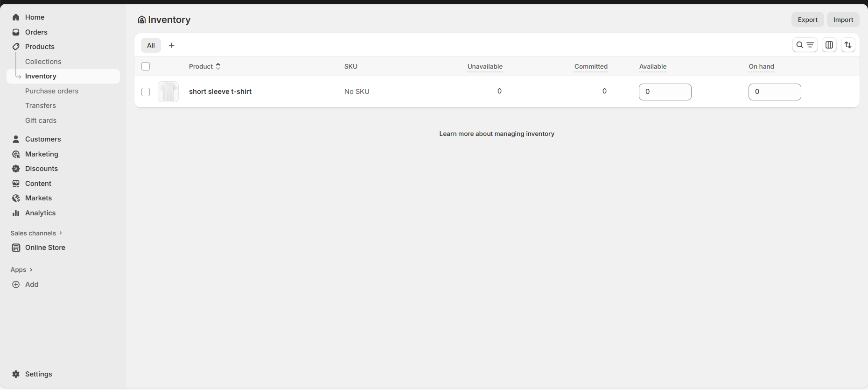Click the Export button
Screen dimensions: 868x390
coord(807,20)
